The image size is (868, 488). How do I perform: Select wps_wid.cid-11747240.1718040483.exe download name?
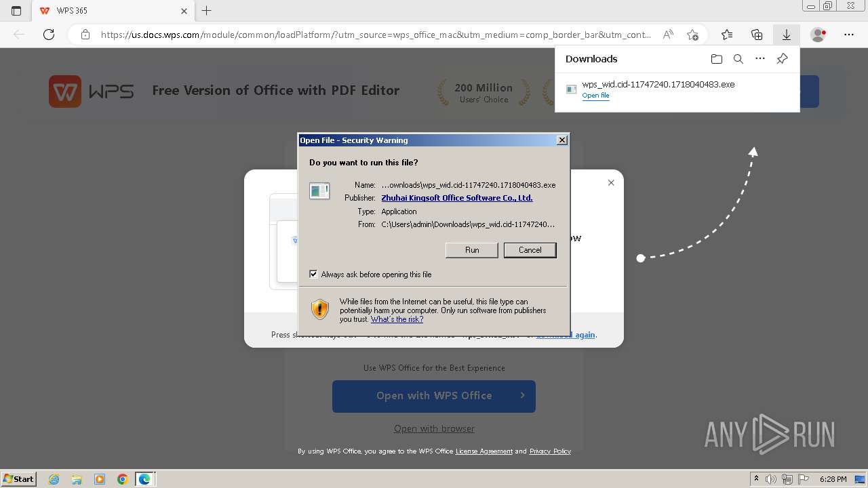click(658, 85)
